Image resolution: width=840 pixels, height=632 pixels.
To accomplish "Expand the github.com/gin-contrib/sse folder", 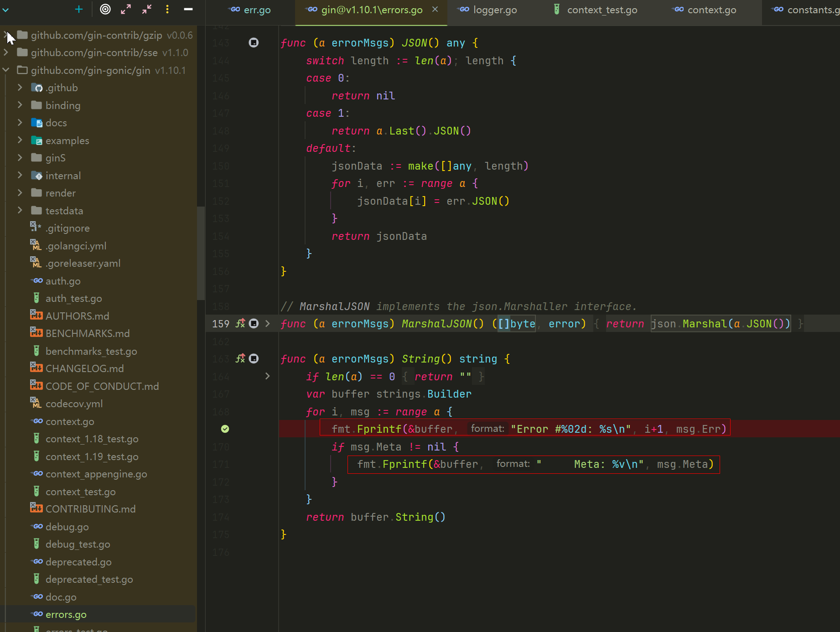I will coord(6,52).
